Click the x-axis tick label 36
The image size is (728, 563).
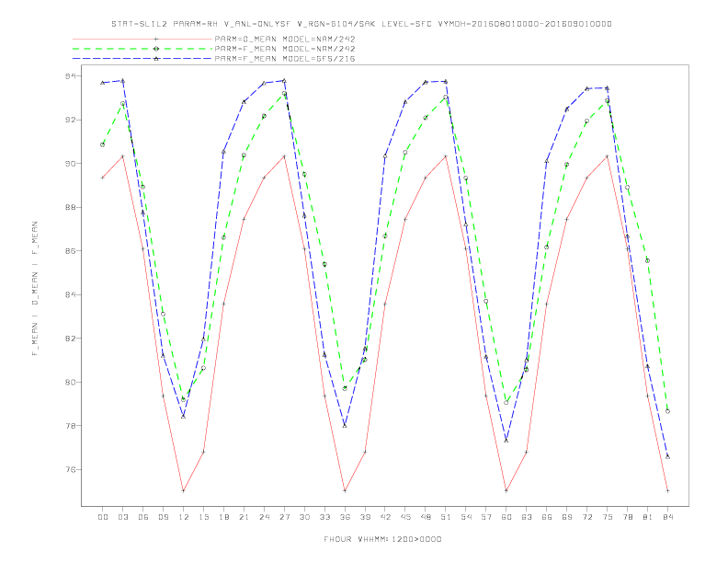pos(345,517)
